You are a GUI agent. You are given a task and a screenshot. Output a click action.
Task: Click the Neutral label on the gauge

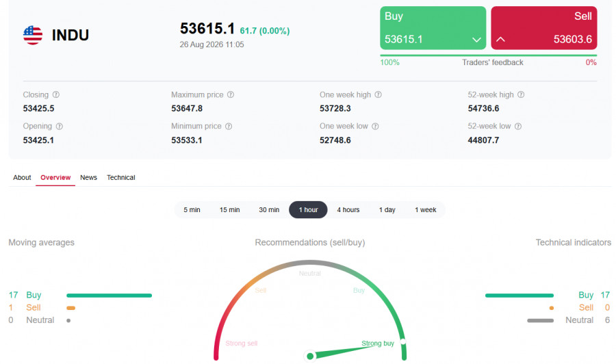(x=309, y=273)
